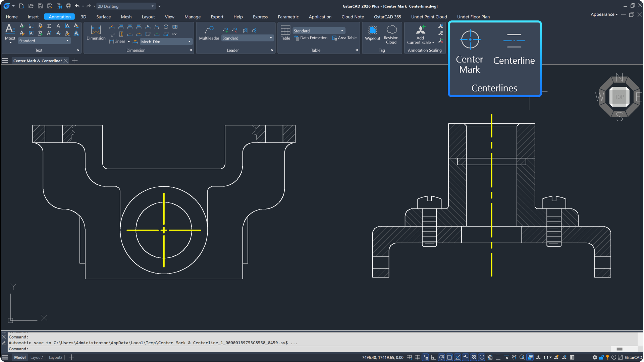This screenshot has width=644, height=362.
Task: Click the TOP face of view cube
Action: [x=619, y=97]
